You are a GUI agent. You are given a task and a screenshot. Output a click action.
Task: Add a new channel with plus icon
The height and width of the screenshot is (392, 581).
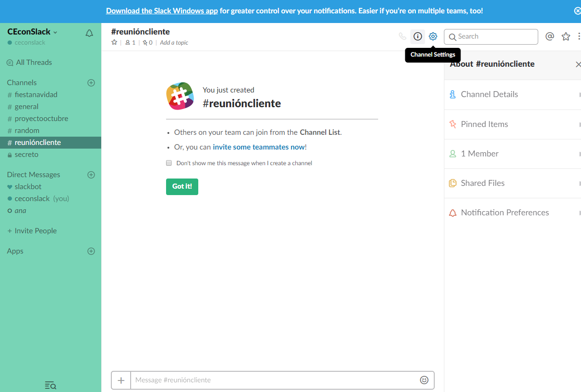91,83
